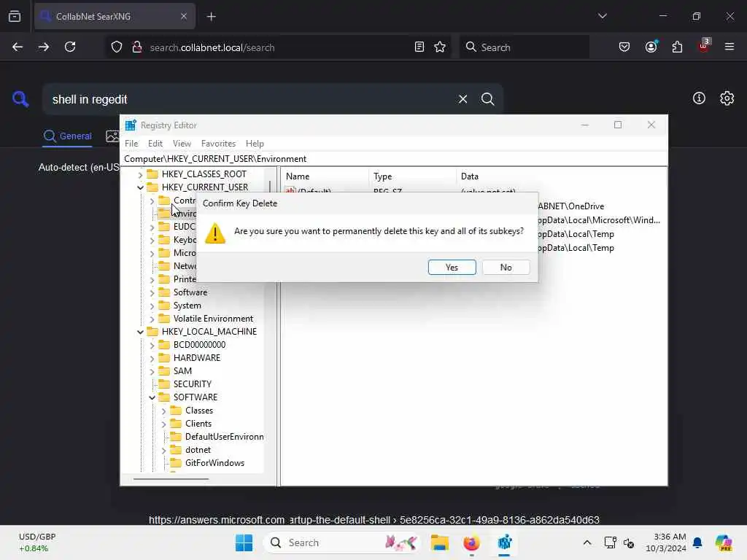Screen dimensions: 747x560
Task: Reload the current page
Action: pos(70,47)
